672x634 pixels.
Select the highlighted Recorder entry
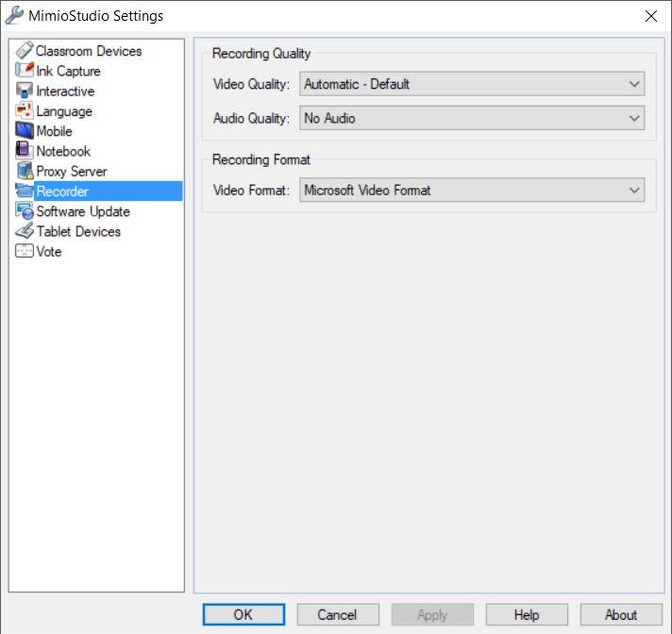tap(109, 192)
